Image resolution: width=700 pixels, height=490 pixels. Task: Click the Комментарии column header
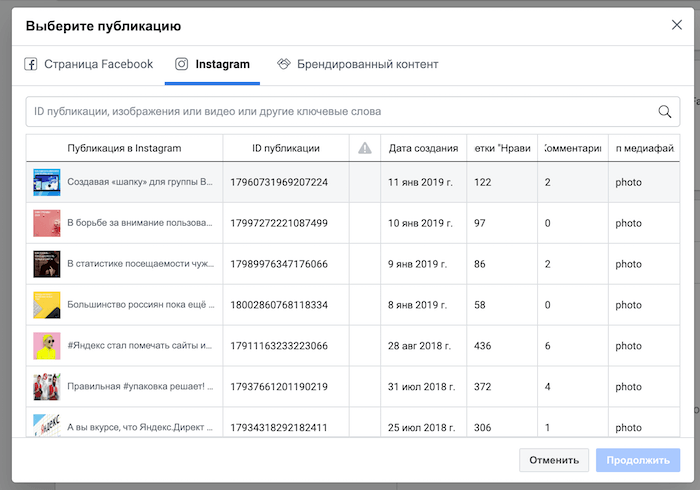tap(573, 148)
